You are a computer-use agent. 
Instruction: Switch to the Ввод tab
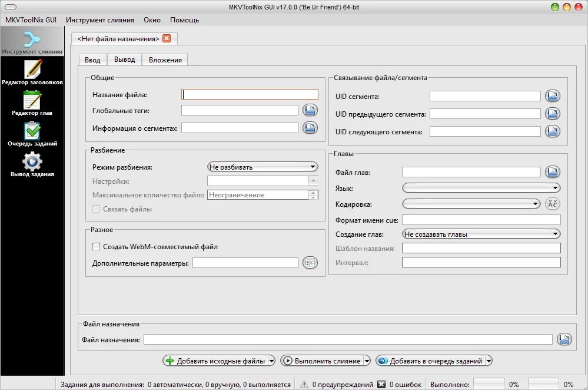pyautogui.click(x=92, y=60)
